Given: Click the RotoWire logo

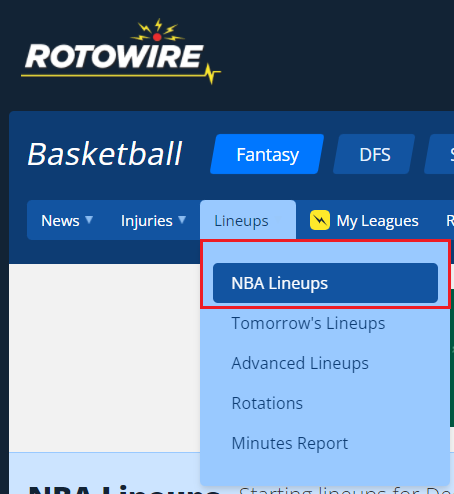Looking at the screenshot, I should (x=121, y=51).
